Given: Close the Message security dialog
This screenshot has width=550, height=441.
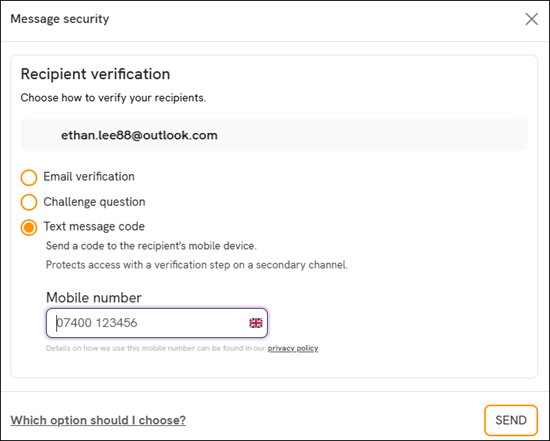Looking at the screenshot, I should (x=531, y=19).
